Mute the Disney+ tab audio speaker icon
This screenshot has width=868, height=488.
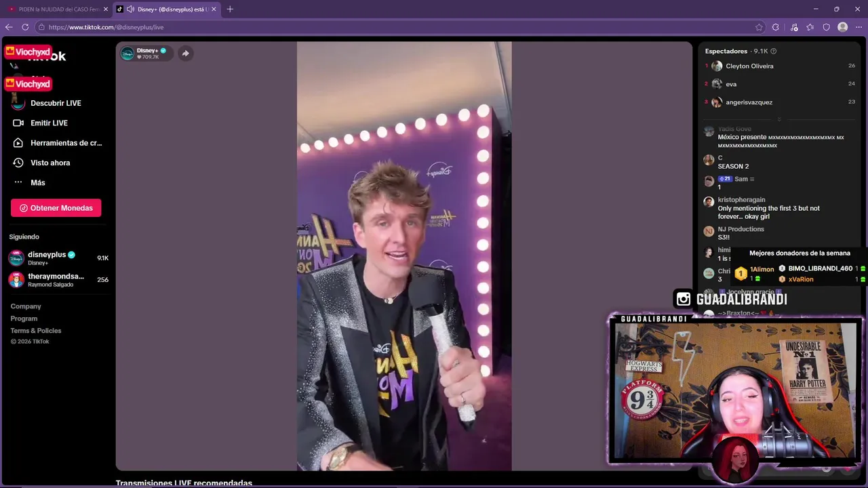tap(130, 9)
